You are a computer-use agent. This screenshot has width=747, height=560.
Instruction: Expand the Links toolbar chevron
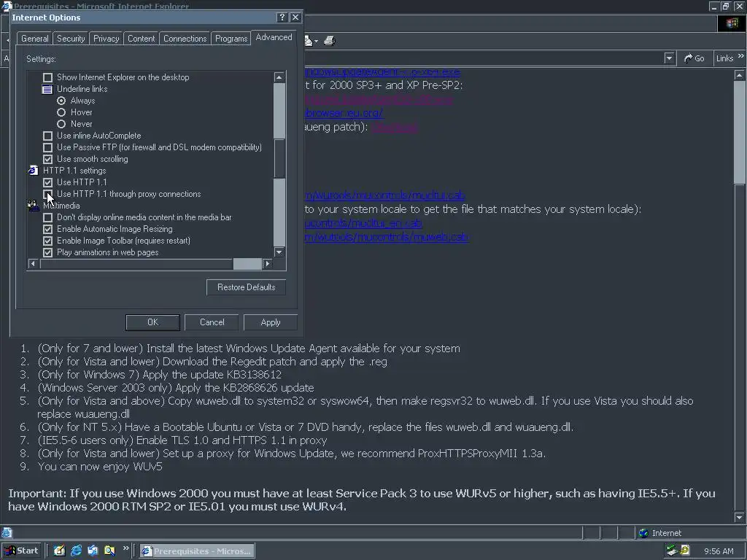tap(741, 56)
